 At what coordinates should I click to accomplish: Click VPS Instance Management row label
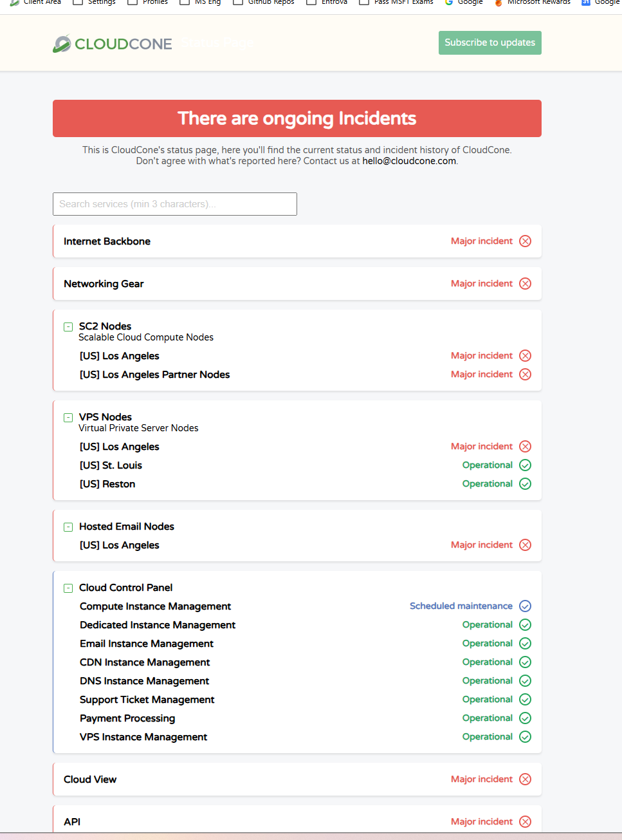tap(143, 737)
